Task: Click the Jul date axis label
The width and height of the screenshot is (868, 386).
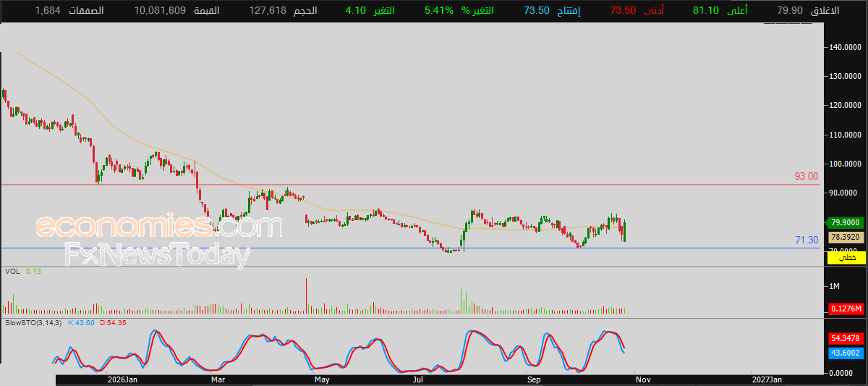Action: [417, 379]
